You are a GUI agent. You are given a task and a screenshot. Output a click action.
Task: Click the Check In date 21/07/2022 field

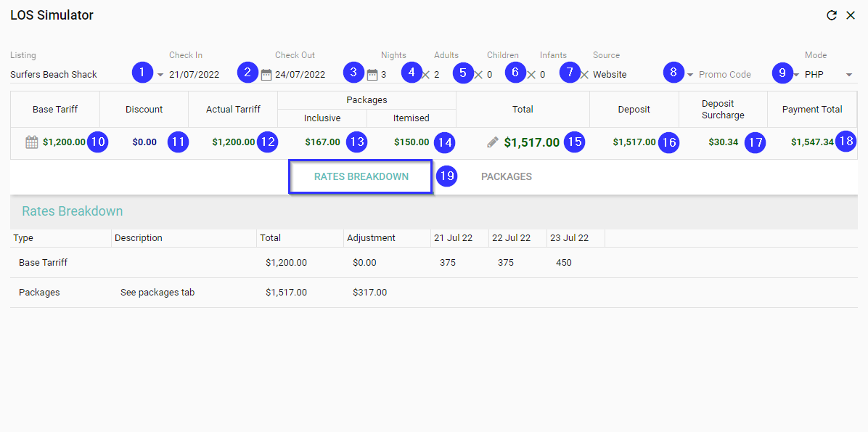194,74
